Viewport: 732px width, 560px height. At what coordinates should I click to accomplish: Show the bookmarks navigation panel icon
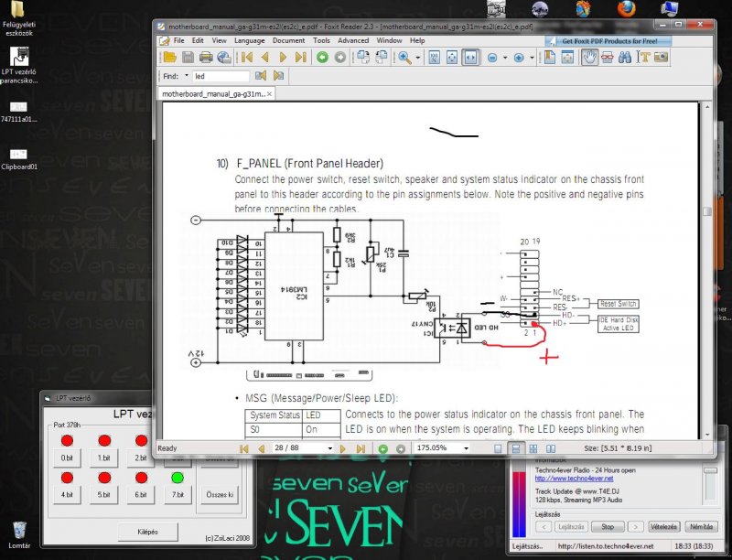click(x=550, y=58)
